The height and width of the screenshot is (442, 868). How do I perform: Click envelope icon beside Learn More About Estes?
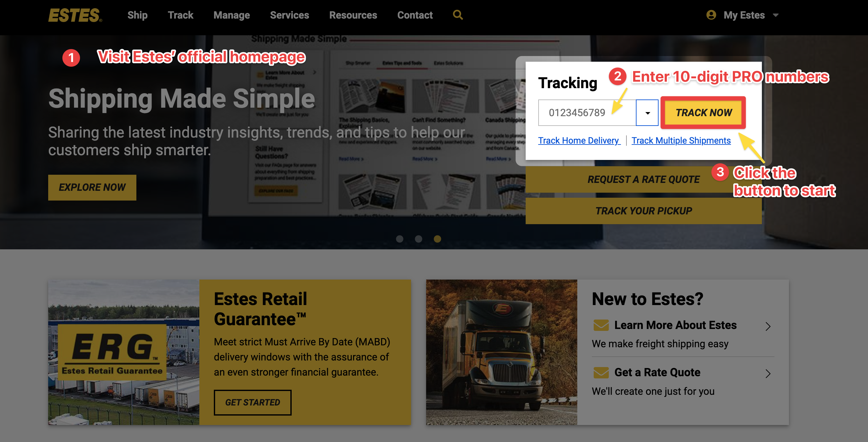(601, 325)
